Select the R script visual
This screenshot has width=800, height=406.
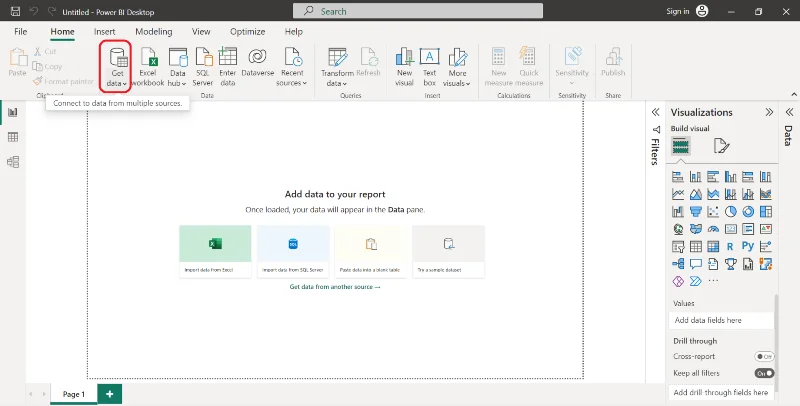click(731, 247)
